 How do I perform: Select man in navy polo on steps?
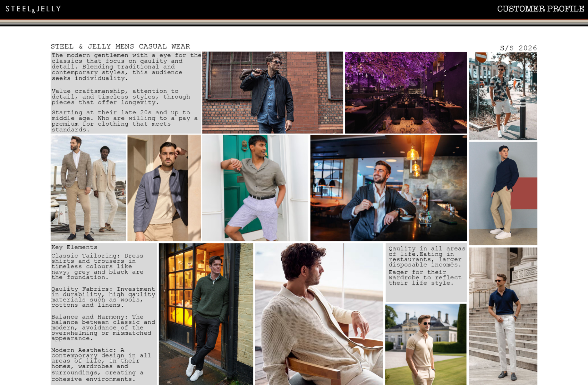tap(503, 316)
